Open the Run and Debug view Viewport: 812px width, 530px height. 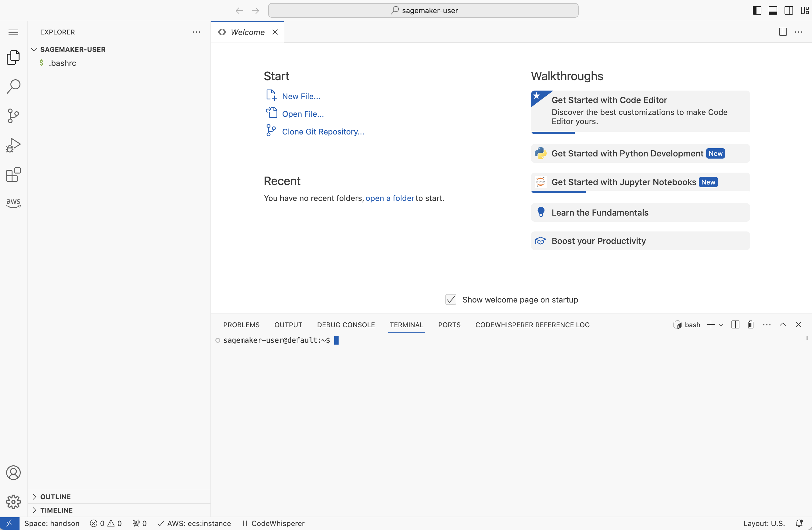13,145
